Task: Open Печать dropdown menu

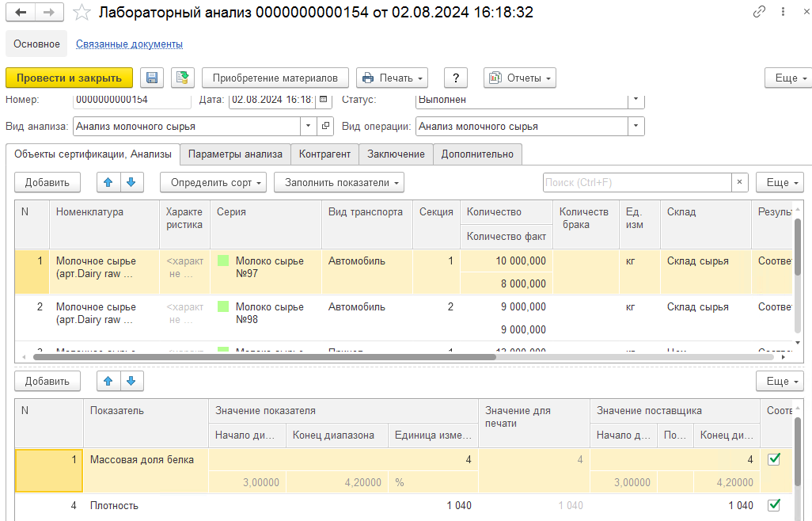Action: click(393, 78)
